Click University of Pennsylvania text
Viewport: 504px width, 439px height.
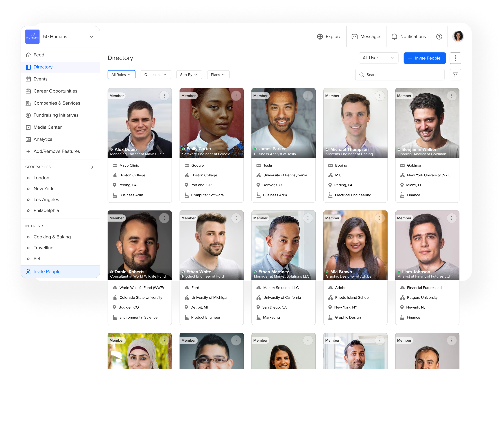point(285,175)
